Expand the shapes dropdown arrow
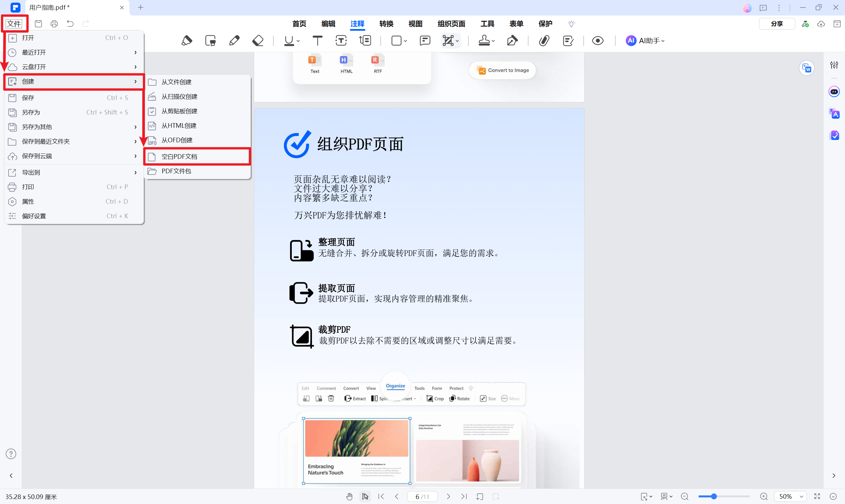This screenshot has height=504, width=845. coord(405,42)
